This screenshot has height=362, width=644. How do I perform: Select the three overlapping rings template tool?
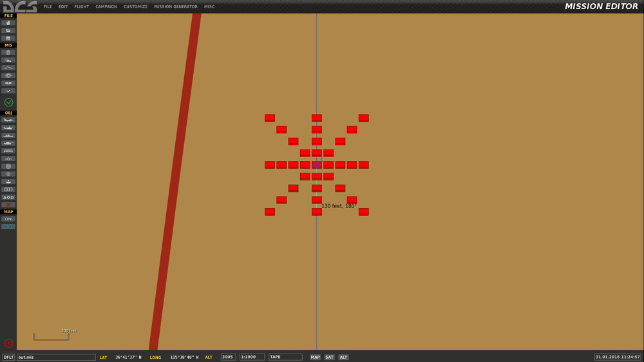pyautogui.click(x=8, y=189)
